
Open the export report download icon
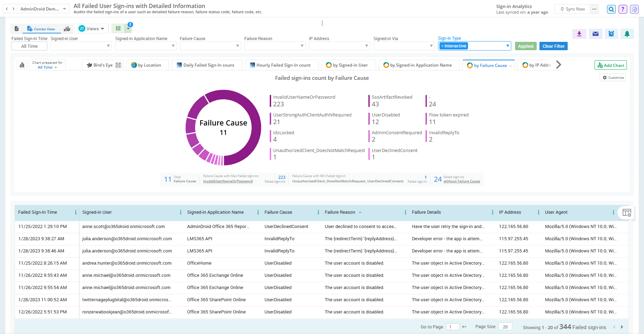click(x=579, y=34)
